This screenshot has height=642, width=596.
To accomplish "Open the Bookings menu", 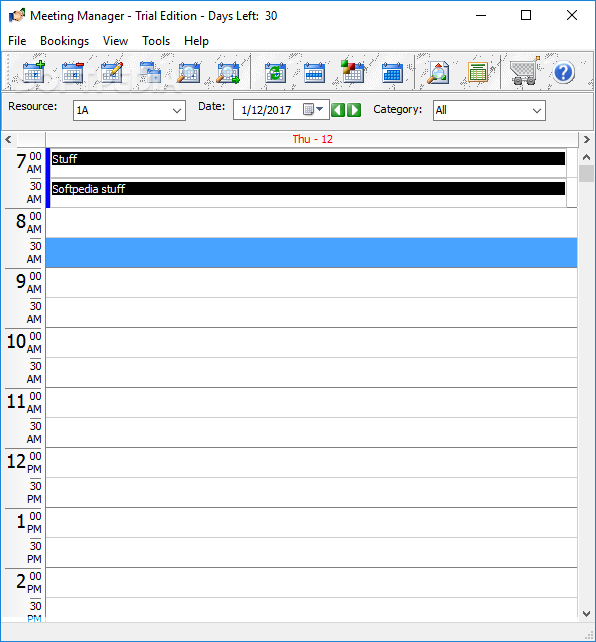I will tap(65, 41).
